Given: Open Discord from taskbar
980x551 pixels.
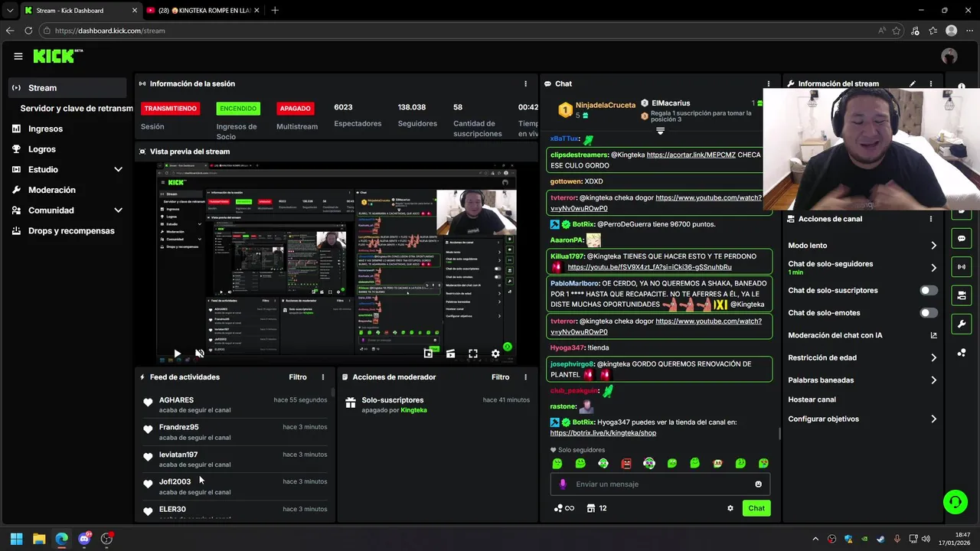Looking at the screenshot, I should click(84, 539).
